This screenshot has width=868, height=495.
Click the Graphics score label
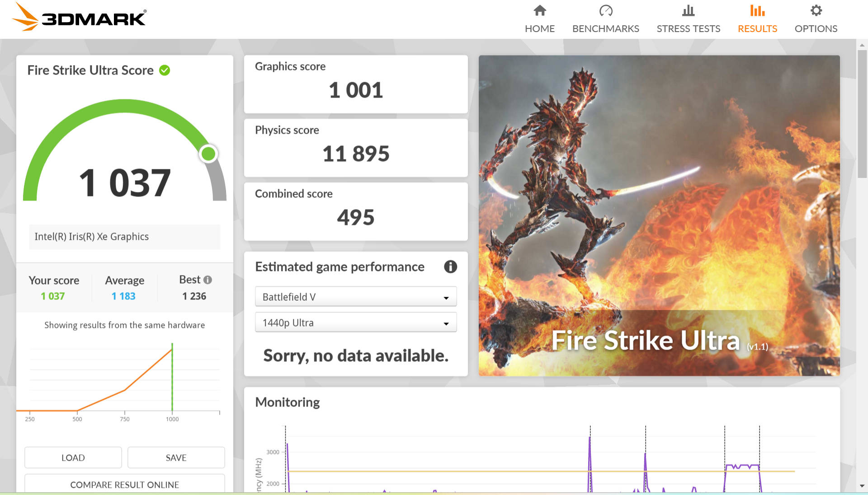click(290, 66)
